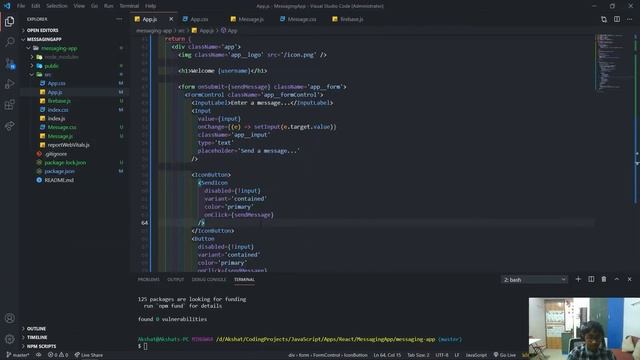This screenshot has width=640, height=360.
Task: Expand the Outline section
Action: (36, 329)
